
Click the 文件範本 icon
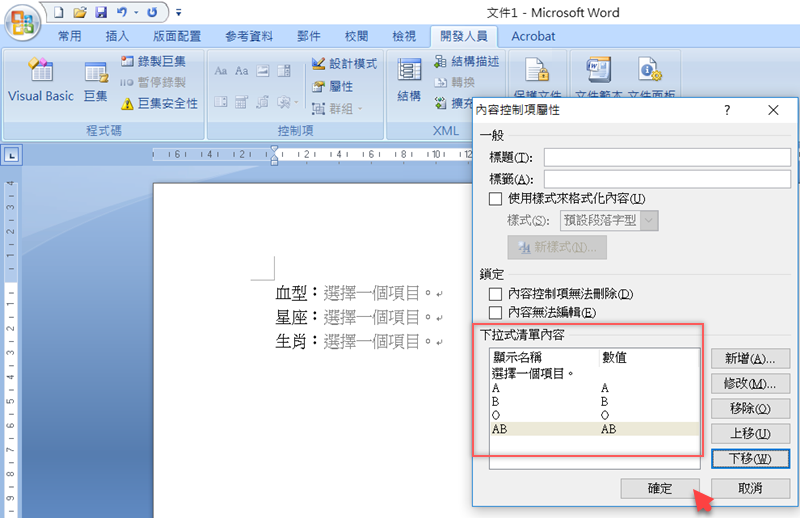598,70
